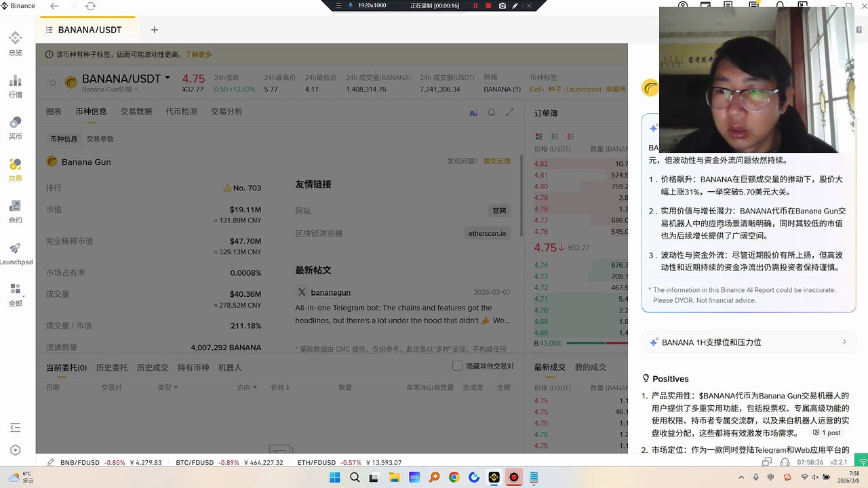This screenshot has width=868, height=488.
Task: Take a screenshot with the recorder camera icon
Action: (x=502, y=5)
